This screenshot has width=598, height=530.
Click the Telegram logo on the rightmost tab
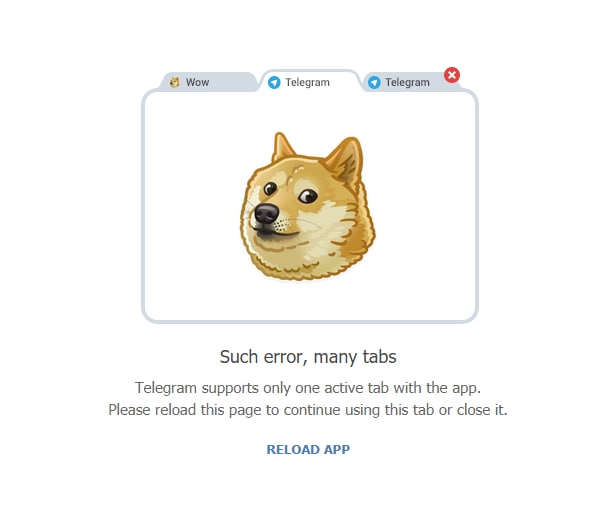tap(374, 82)
